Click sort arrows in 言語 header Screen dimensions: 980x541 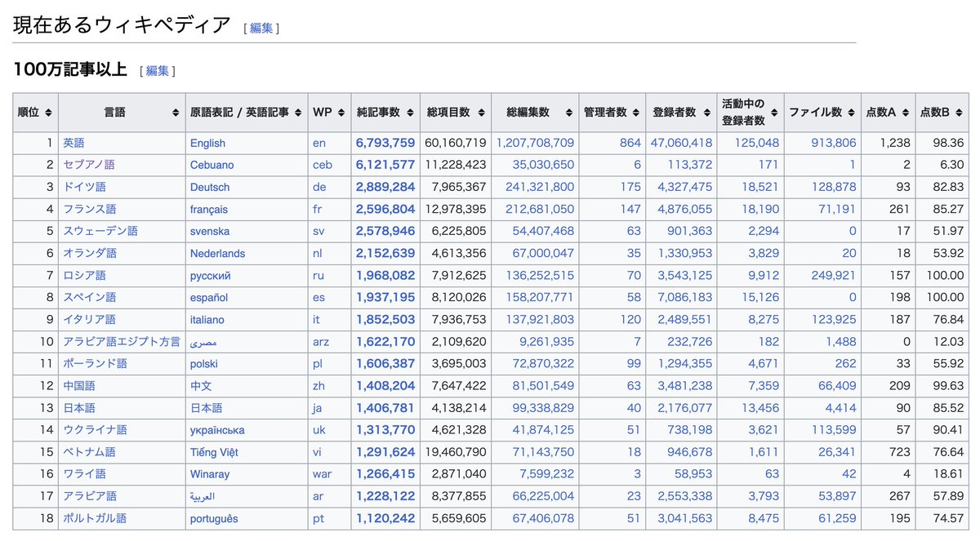coord(176,113)
